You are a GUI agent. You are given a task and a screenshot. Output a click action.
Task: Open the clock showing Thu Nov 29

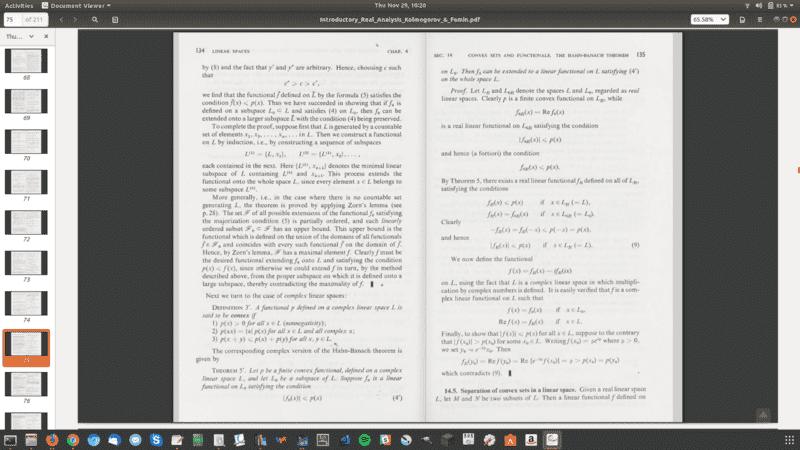pos(400,5)
